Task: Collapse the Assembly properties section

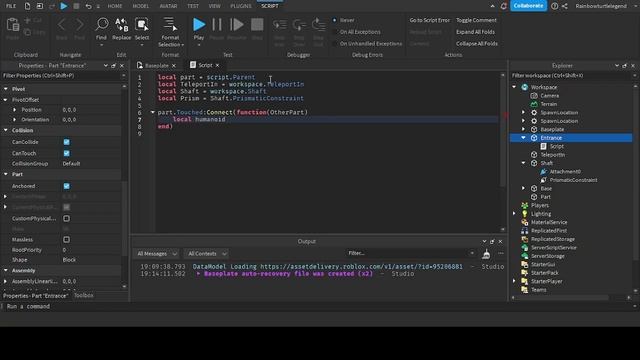Action: click(x=6, y=271)
